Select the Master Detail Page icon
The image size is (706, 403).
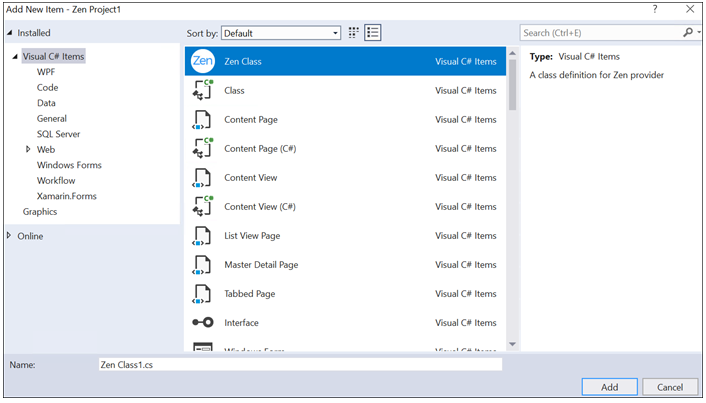pyautogui.click(x=202, y=265)
